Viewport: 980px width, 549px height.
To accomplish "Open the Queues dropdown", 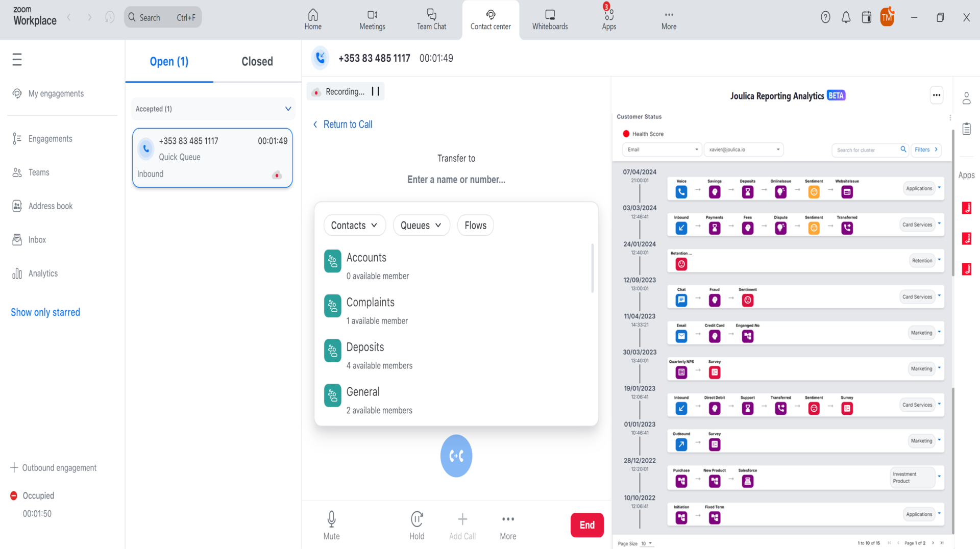I will 421,225.
